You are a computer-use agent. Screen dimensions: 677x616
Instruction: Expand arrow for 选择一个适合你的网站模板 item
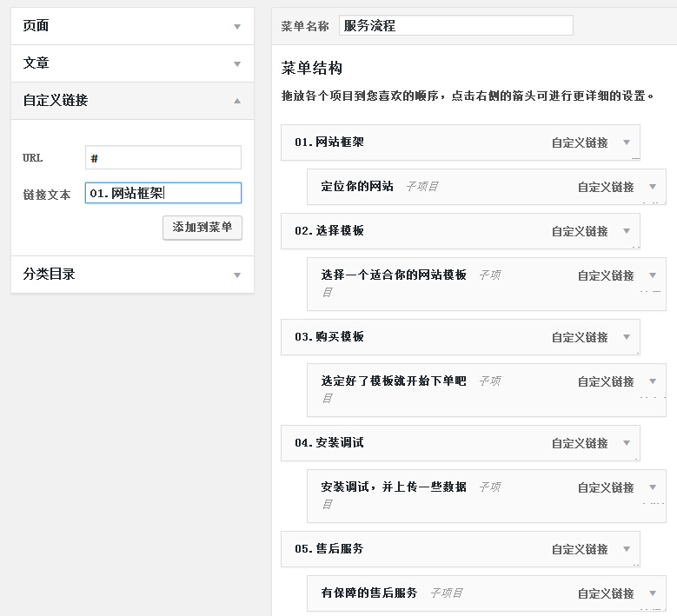click(x=653, y=275)
